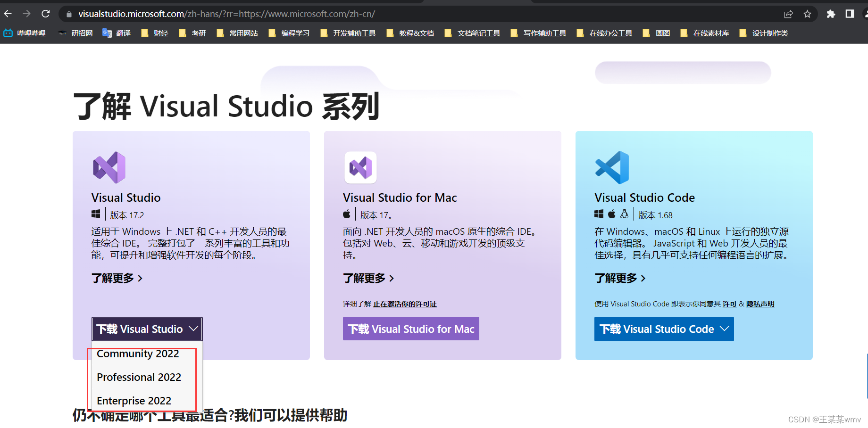Toggle the browser side panel icon
The width and height of the screenshot is (868, 428).
(x=850, y=14)
